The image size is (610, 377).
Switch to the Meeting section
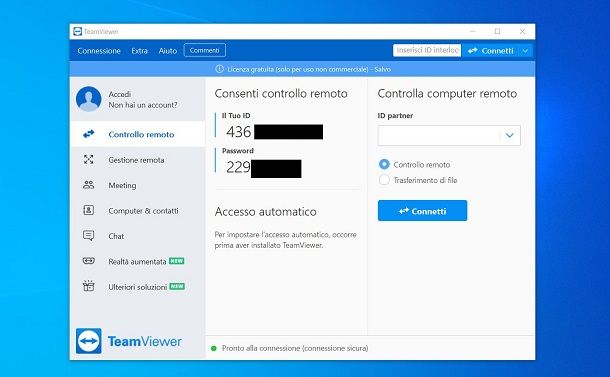tap(138, 185)
